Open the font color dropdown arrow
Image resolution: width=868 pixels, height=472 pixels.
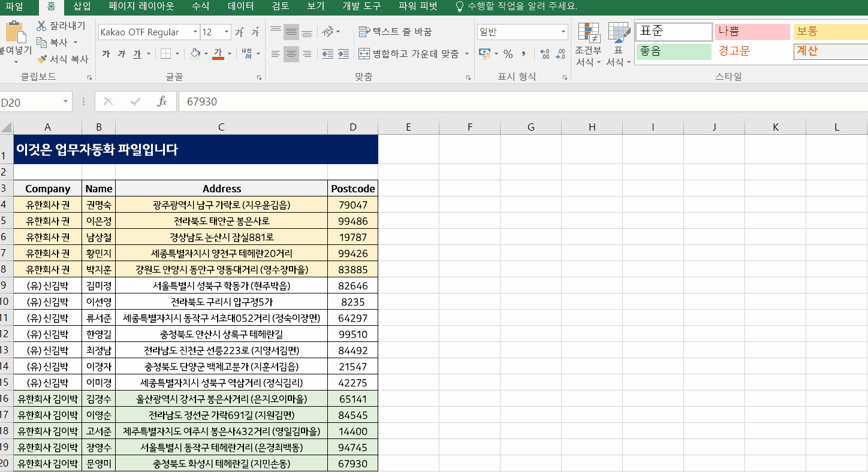point(230,54)
